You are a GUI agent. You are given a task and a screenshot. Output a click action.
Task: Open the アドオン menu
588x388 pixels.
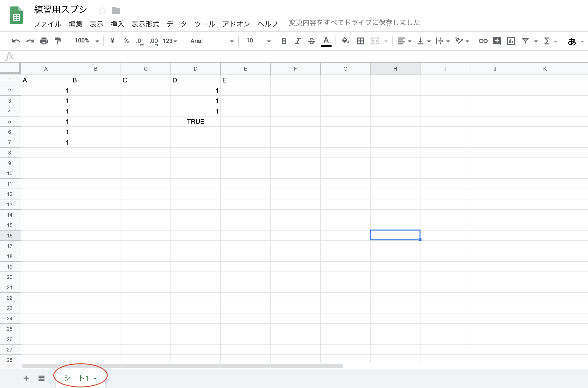pos(236,24)
